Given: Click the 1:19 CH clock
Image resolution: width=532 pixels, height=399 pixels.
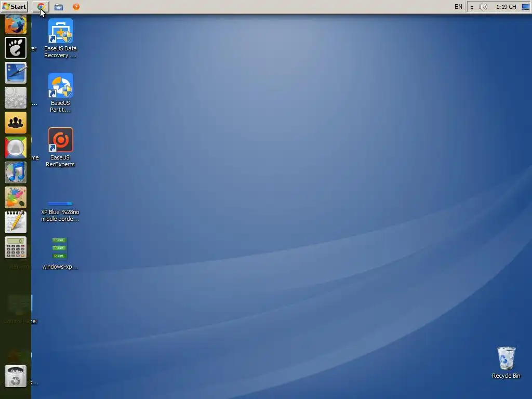Looking at the screenshot, I should (x=506, y=7).
